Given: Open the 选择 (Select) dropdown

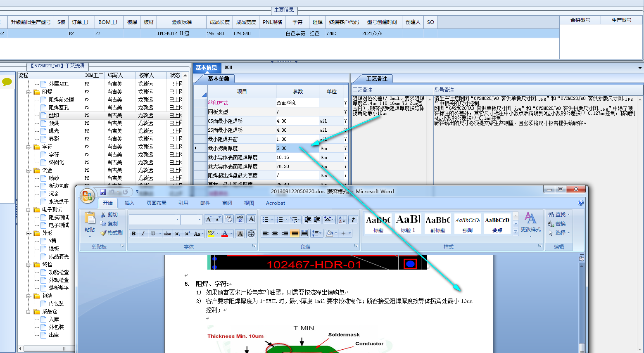Looking at the screenshot, I should coord(558,232).
